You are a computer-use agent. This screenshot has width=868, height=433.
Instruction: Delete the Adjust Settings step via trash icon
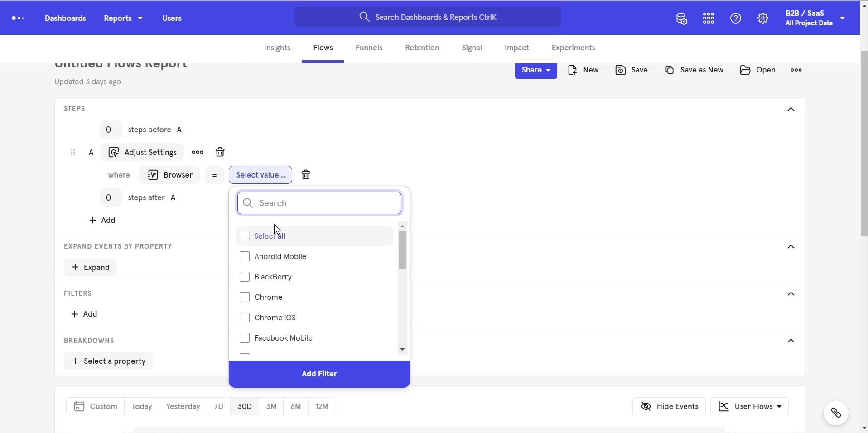tap(220, 152)
